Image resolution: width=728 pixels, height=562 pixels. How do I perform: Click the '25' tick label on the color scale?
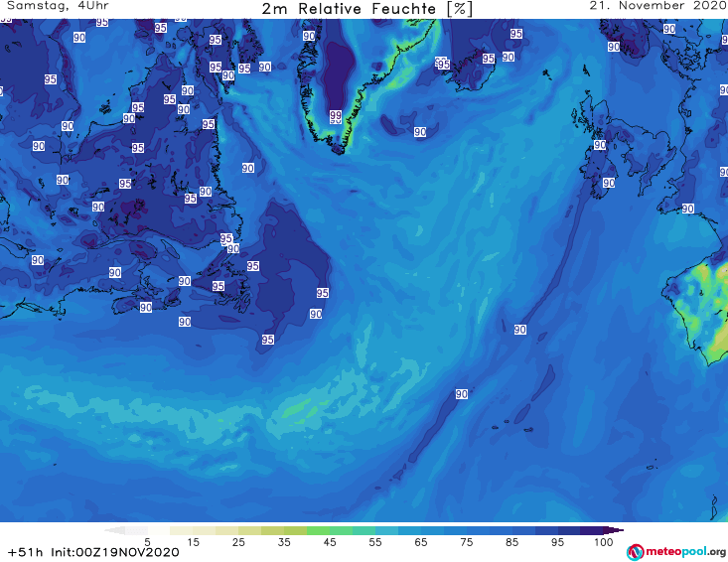(238, 542)
